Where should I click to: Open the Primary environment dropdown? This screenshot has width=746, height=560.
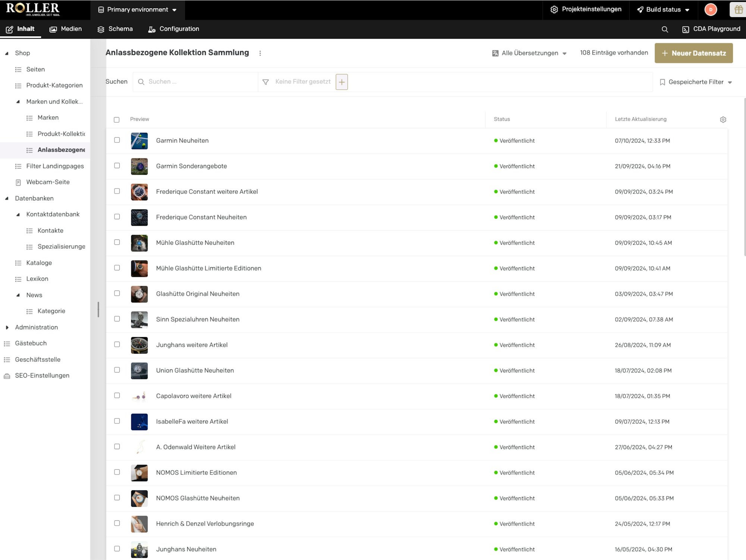(137, 10)
